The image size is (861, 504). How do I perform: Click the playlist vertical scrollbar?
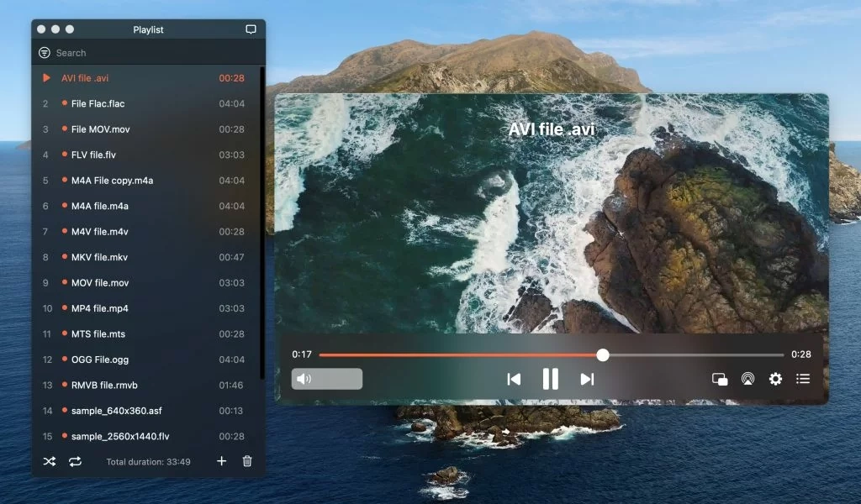(262, 218)
